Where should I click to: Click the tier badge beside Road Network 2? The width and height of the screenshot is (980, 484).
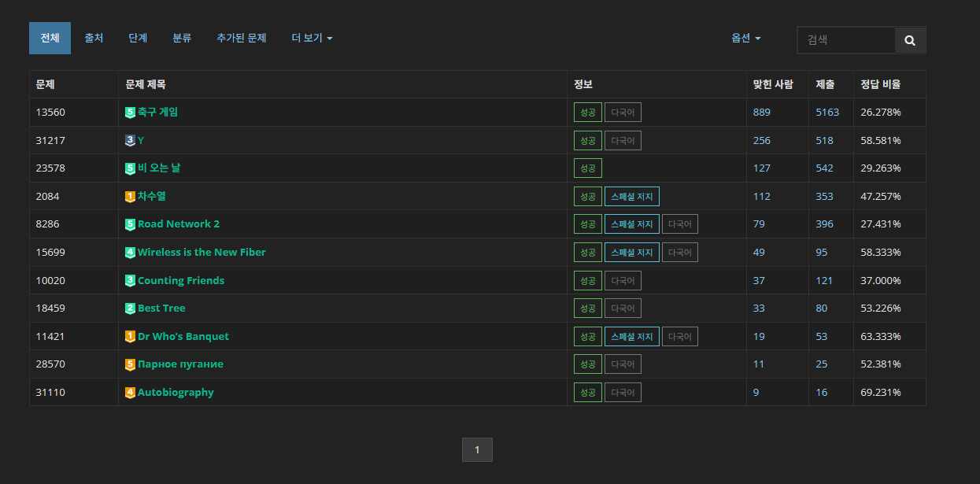coord(130,224)
